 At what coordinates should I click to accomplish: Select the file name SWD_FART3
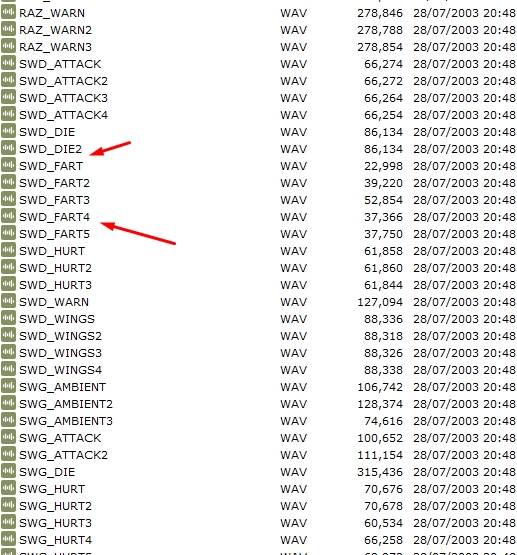coord(54,200)
